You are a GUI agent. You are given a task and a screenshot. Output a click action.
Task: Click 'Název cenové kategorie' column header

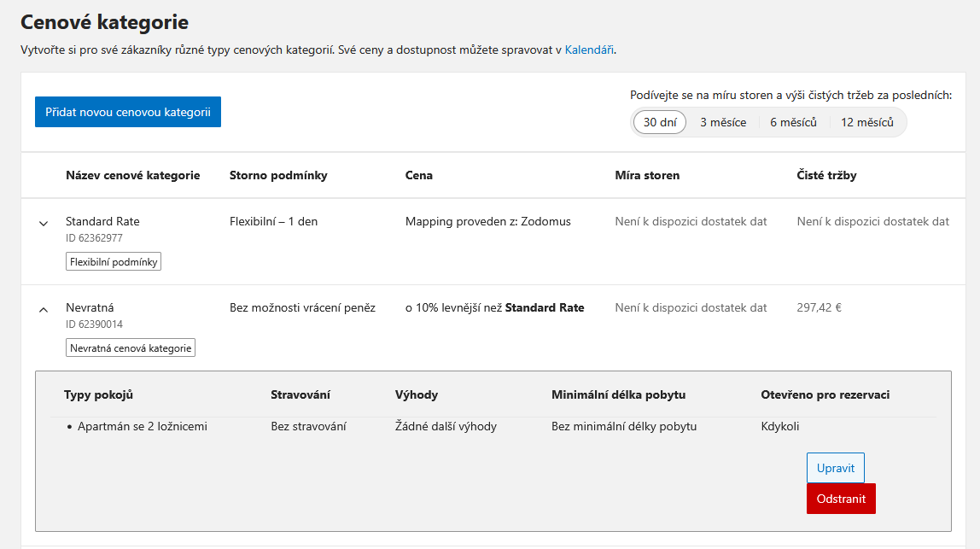pos(132,175)
